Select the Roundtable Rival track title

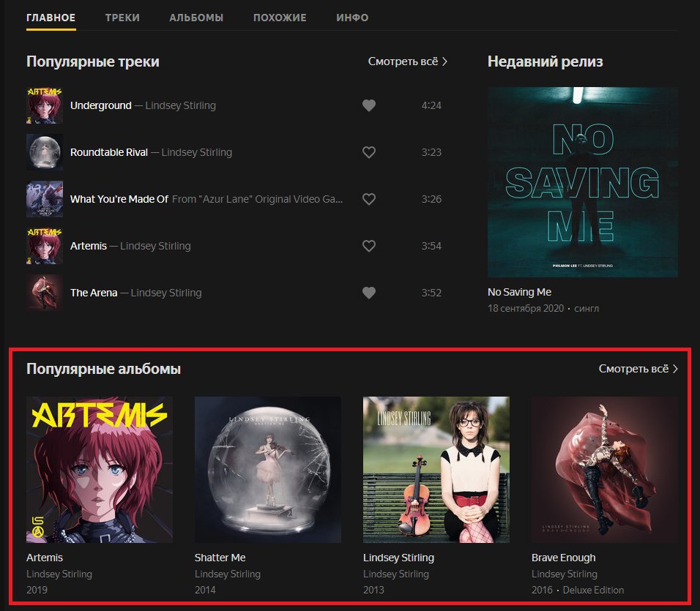tap(109, 152)
